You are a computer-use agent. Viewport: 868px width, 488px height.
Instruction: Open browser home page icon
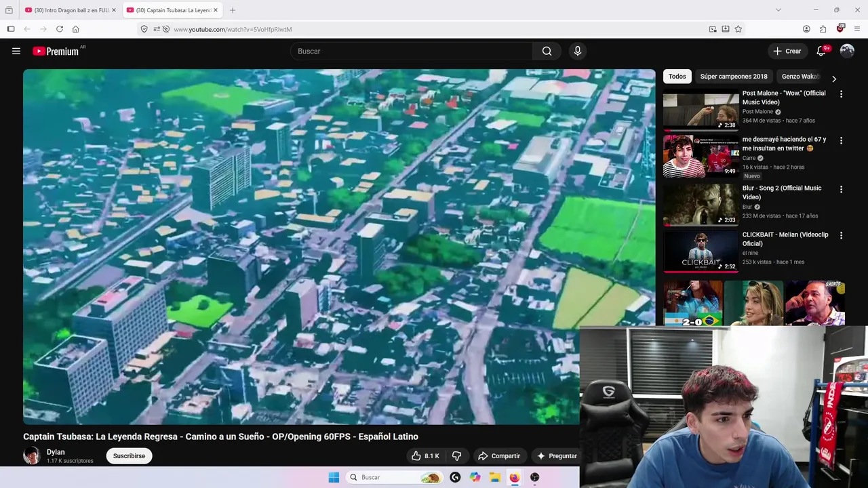click(x=76, y=29)
